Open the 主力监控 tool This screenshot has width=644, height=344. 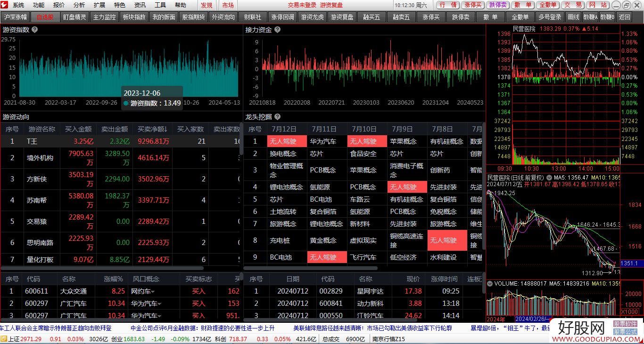(x=105, y=17)
